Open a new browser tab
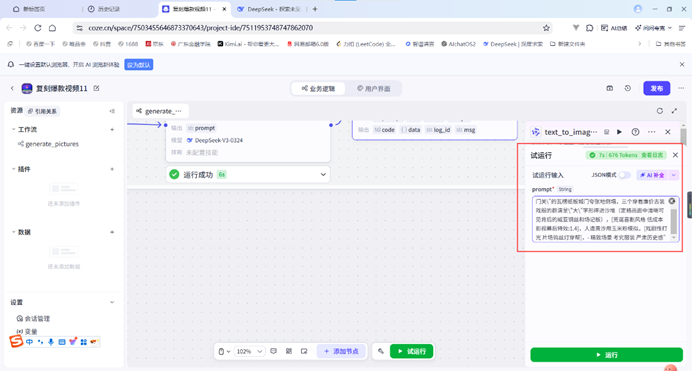Viewport: 692px width, 371px height. tap(315, 9)
